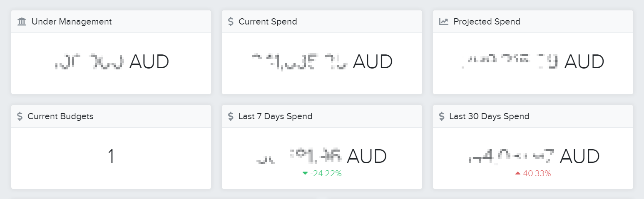Viewport: 644px width, 199px height.
Task: Click the Projected Spend AUD amount
Action: (533, 62)
